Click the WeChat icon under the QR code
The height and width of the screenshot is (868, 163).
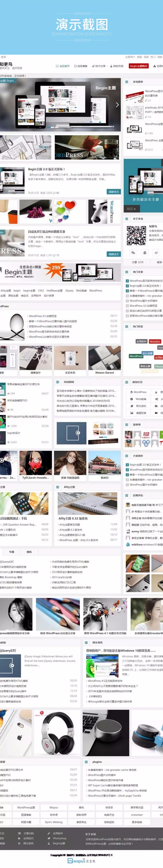click(x=133, y=252)
